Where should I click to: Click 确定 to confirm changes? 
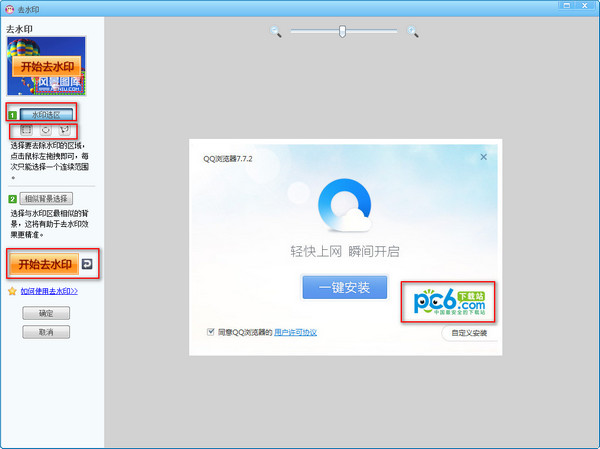pyautogui.click(x=45, y=313)
